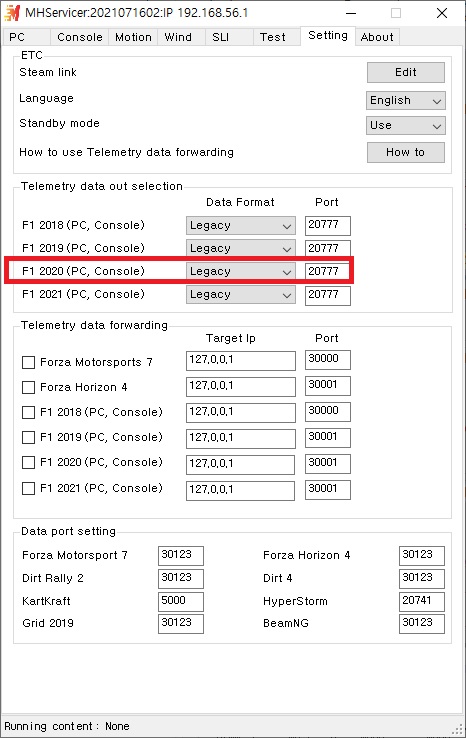Click the MHServicer app logo icon
This screenshot has height=738, width=466.
[12, 13]
